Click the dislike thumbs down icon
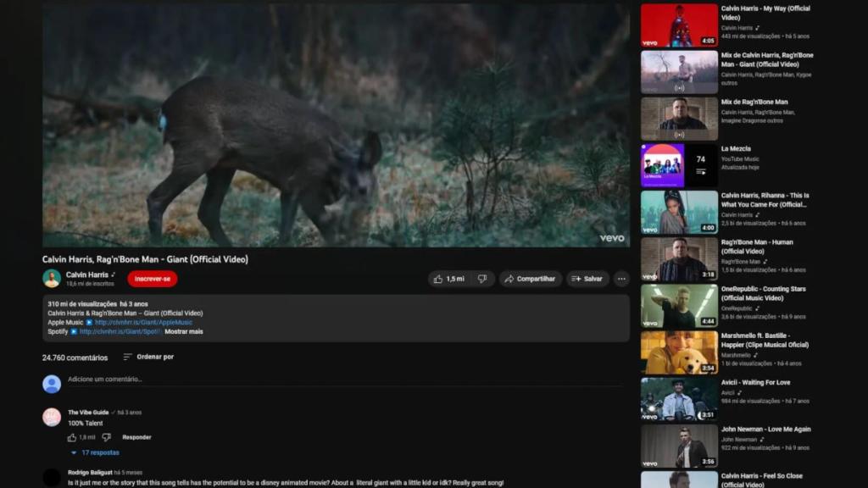Viewport: 868px width, 488px height. [x=482, y=278]
